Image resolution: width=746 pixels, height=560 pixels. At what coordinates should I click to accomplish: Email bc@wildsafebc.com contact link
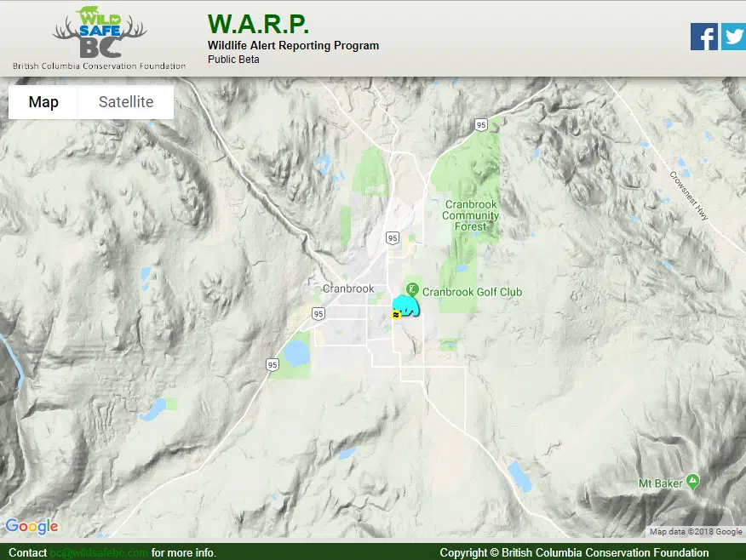click(x=99, y=552)
